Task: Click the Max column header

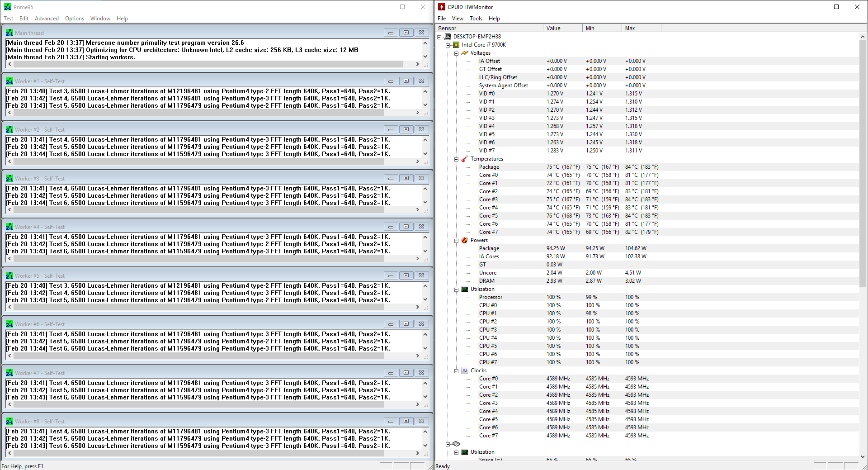Action: coord(641,28)
